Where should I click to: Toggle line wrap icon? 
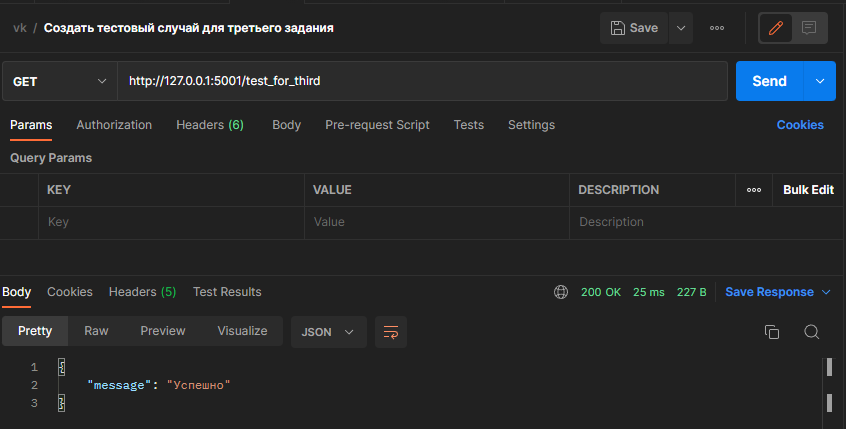click(x=391, y=332)
